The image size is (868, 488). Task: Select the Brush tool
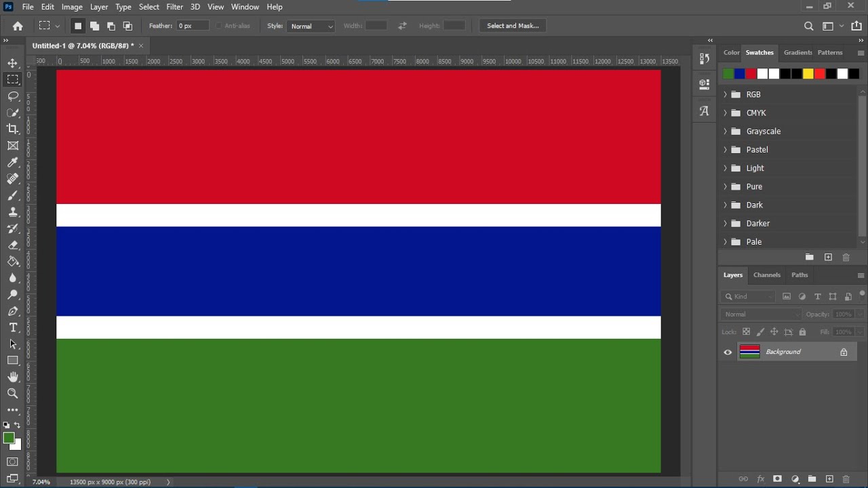pos(13,195)
